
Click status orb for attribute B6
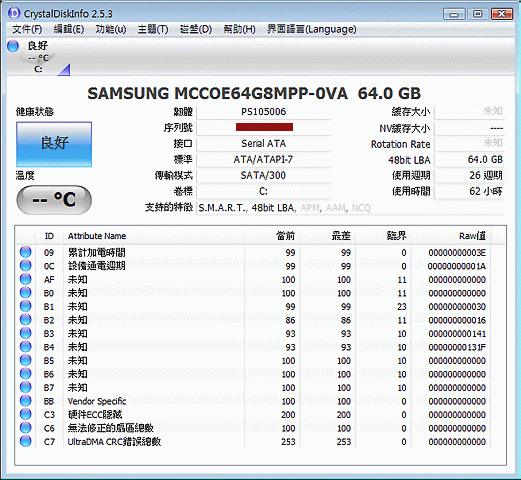pyautogui.click(x=25, y=374)
